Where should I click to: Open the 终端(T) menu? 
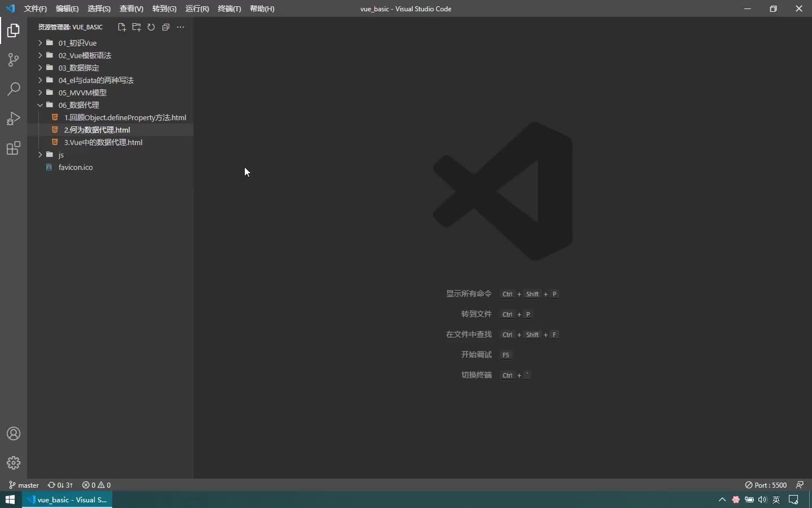tap(230, 8)
